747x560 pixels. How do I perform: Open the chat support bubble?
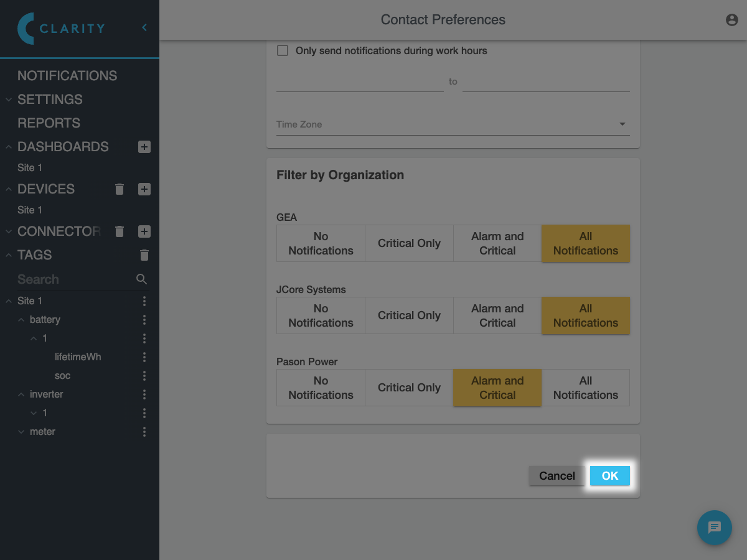(x=714, y=528)
